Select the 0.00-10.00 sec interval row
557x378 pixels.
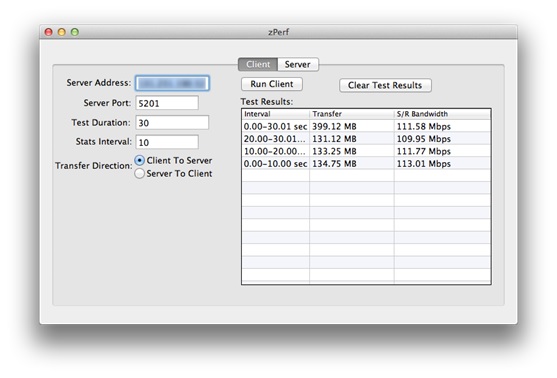click(x=367, y=164)
